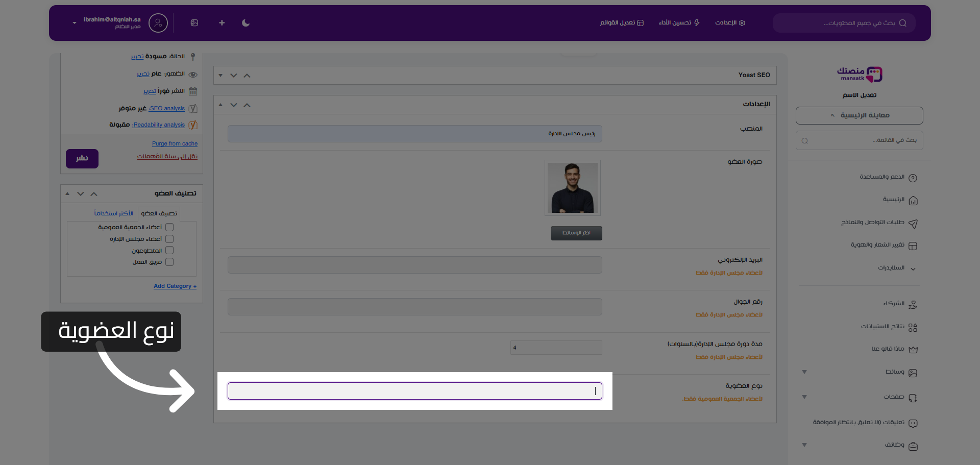Open نتائج الاستبيانات sidebar icon
The width and height of the screenshot is (980, 465).
913,327
